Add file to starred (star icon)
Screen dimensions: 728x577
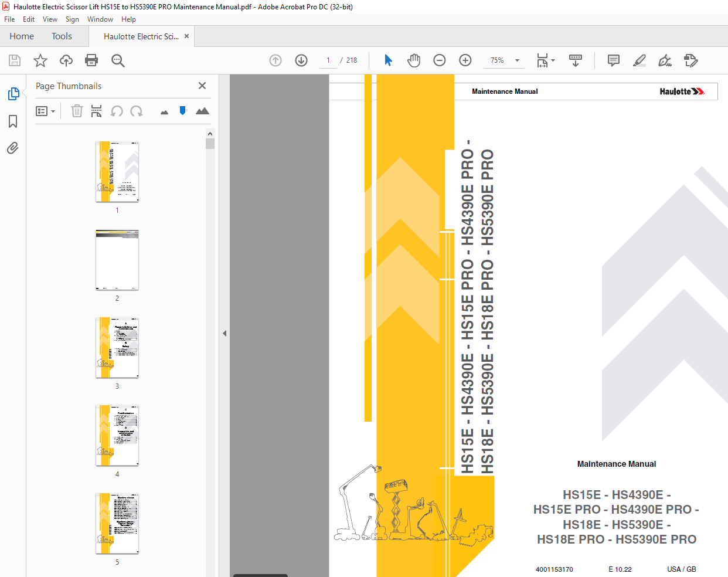[x=40, y=60]
